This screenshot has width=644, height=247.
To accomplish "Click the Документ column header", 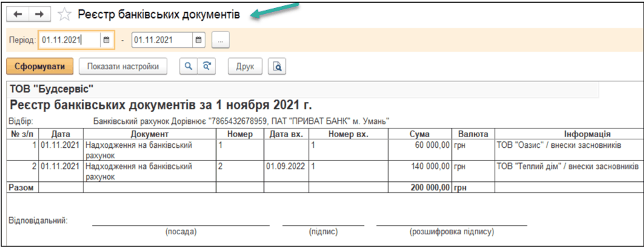I will tap(149, 134).
